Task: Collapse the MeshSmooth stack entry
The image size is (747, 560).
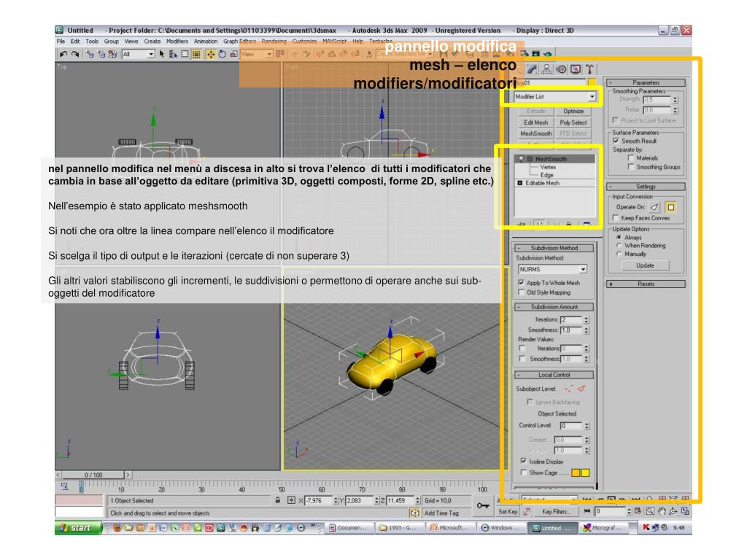Action: [530, 159]
